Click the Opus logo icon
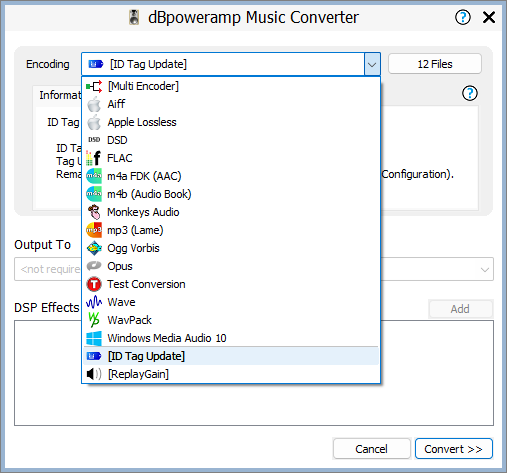 [x=94, y=266]
